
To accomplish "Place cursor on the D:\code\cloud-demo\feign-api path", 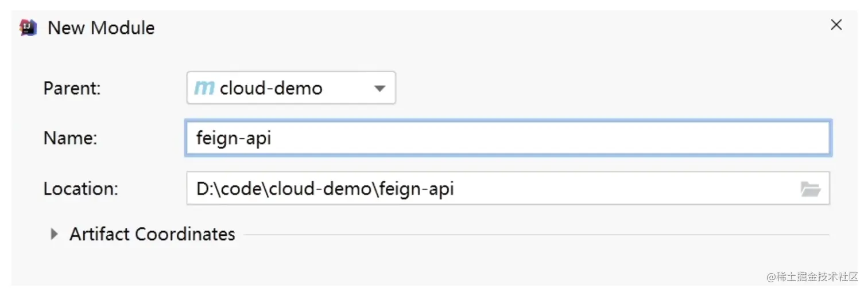I will [x=325, y=189].
